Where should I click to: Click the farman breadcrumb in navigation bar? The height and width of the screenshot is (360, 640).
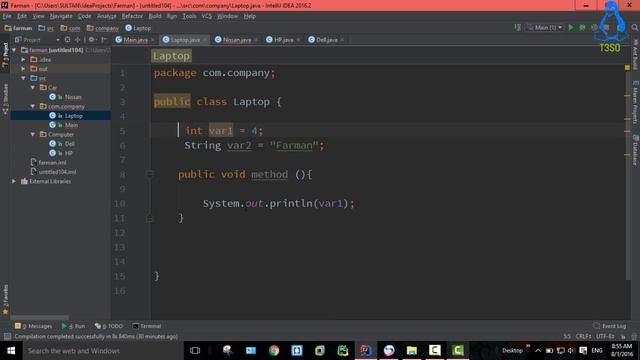point(18,28)
